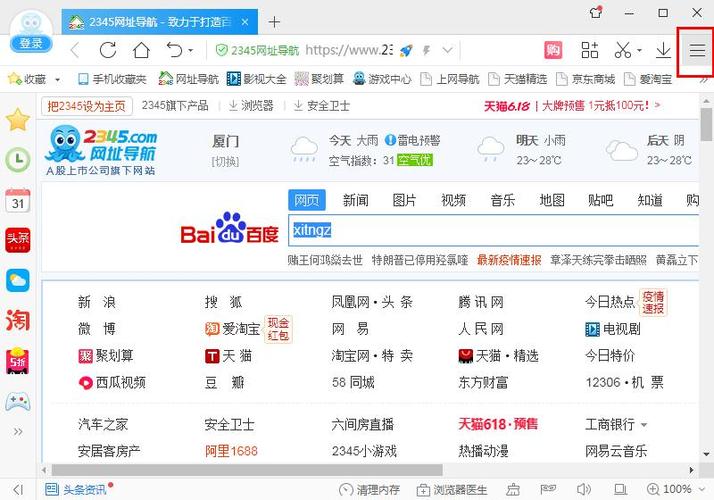Click 头条资讯 in status bar
Screen dimensions: 714x500
77,490
